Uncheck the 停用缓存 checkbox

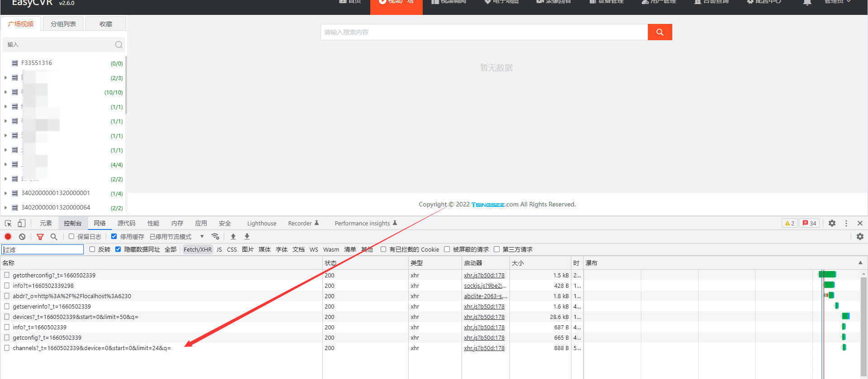(x=114, y=236)
